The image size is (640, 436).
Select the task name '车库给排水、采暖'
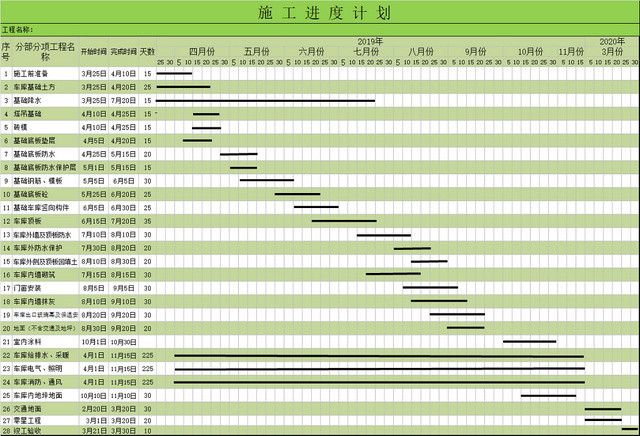(x=41, y=356)
